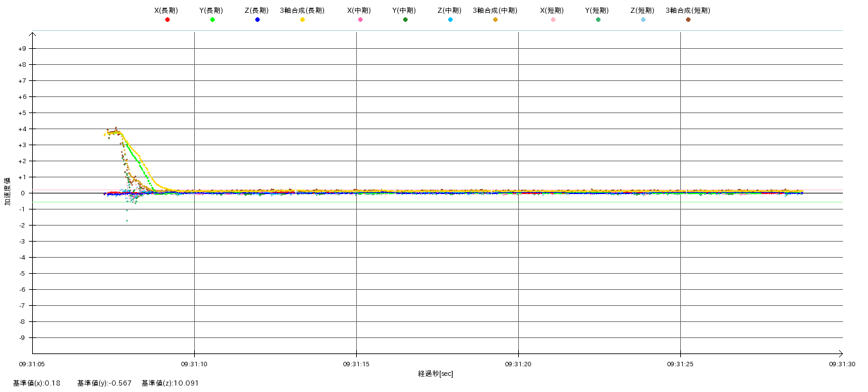868x392 pixels.
Task: Select the Z(中期) legend dot
Action: pos(450,20)
